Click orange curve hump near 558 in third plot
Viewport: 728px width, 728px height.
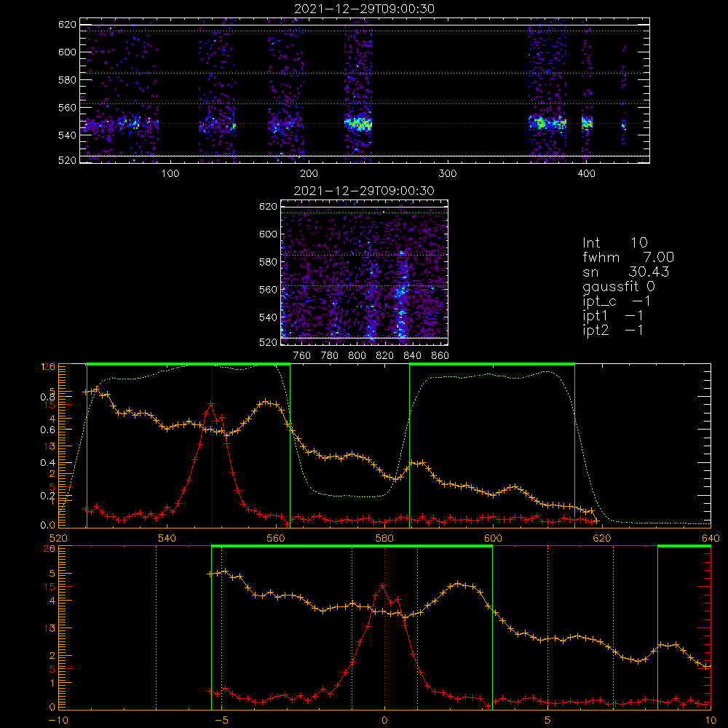[x=265, y=402]
